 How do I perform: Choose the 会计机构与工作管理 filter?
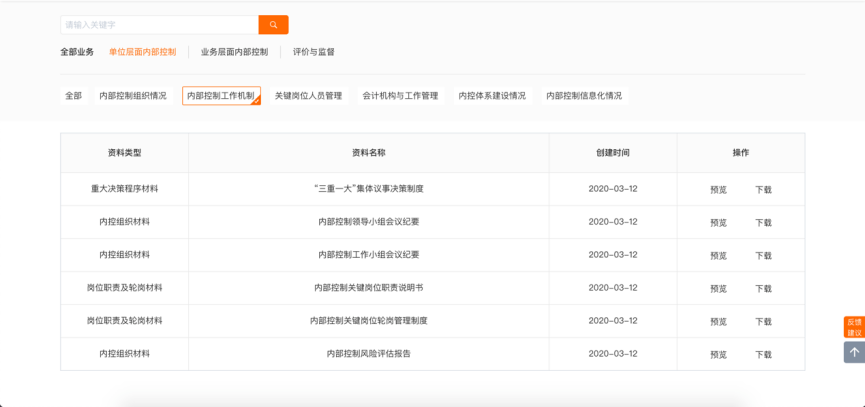[x=400, y=96]
